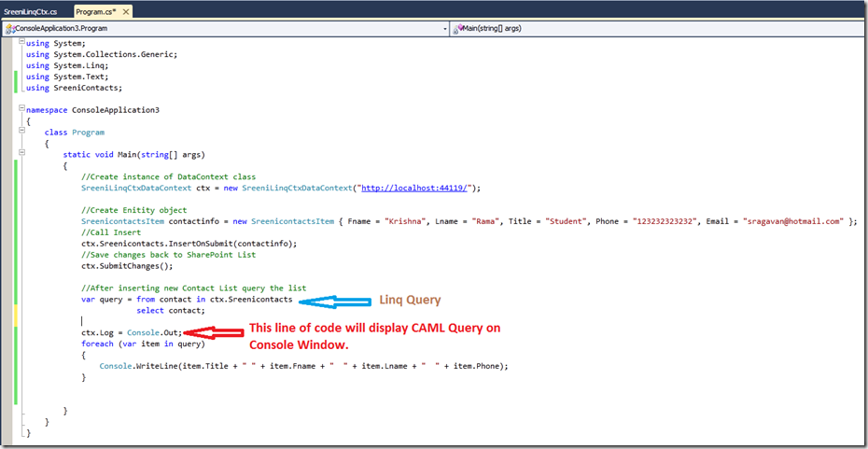Click '//After inserting new Contact List' comment

(x=193, y=288)
